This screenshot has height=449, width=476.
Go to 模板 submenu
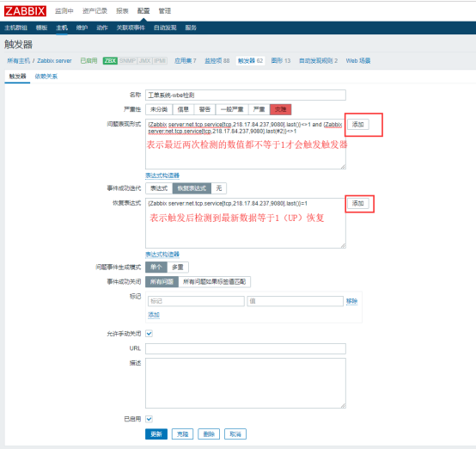coord(41,28)
